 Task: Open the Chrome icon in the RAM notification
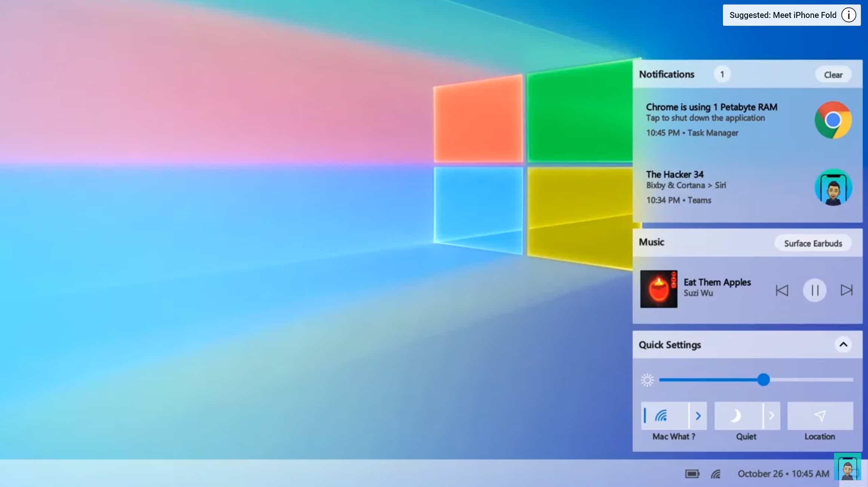tap(833, 120)
